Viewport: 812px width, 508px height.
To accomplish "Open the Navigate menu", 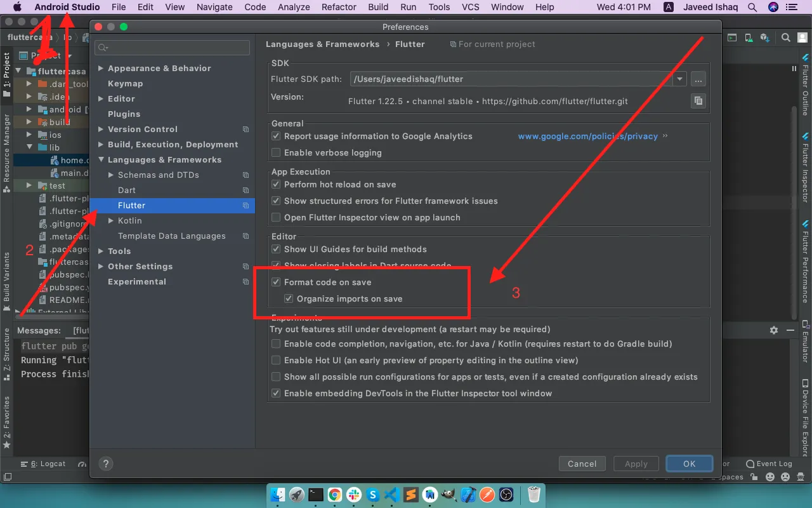I will click(x=214, y=7).
